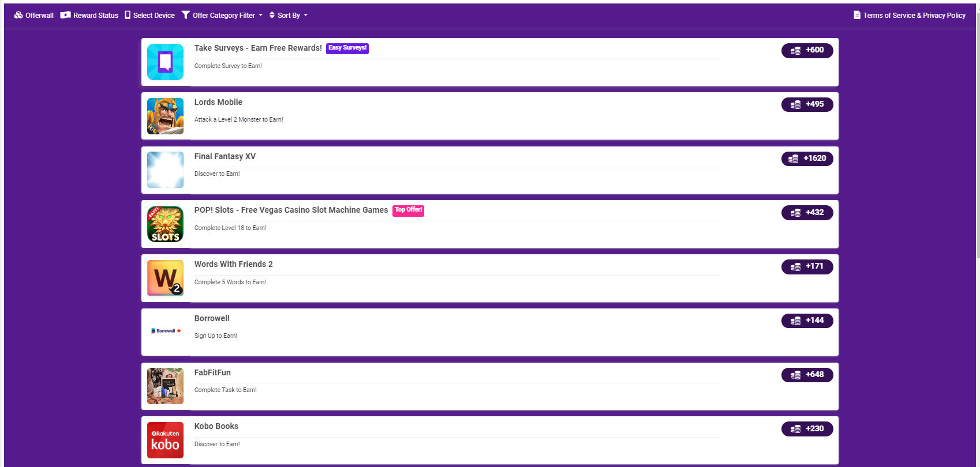The width and height of the screenshot is (980, 467).
Task: Open Take Surveys - Earn Free Rewards title
Action: 258,48
